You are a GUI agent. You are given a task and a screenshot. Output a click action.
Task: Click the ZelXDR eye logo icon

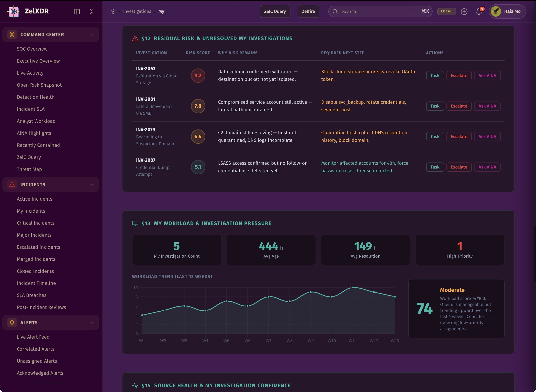[13, 11]
